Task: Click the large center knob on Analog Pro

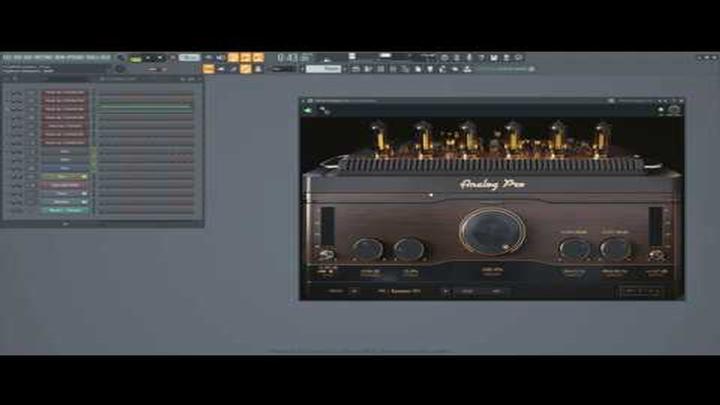Action: point(492,231)
